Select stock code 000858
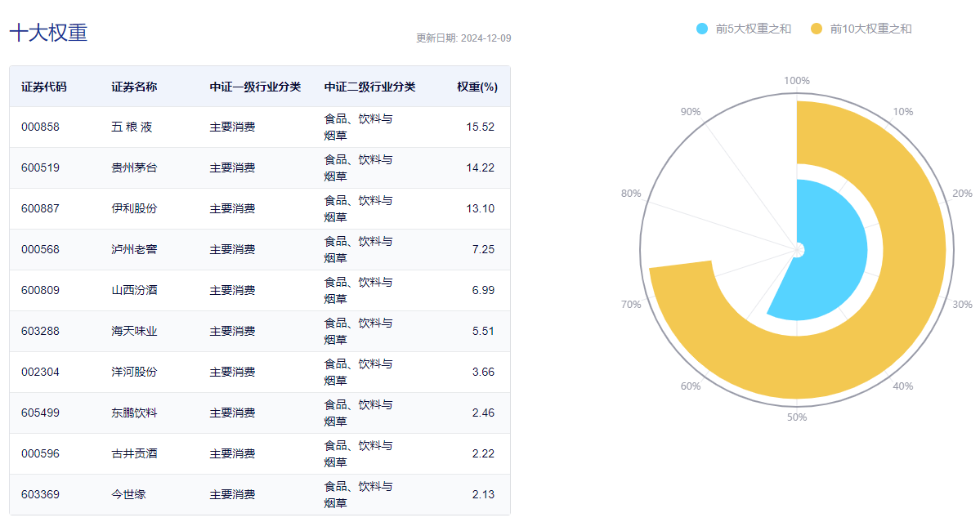The width and height of the screenshot is (980, 522). pyautogui.click(x=41, y=127)
